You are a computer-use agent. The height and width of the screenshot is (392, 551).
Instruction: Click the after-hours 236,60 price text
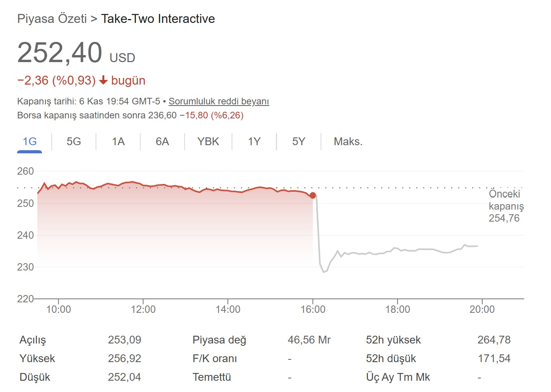click(x=162, y=115)
